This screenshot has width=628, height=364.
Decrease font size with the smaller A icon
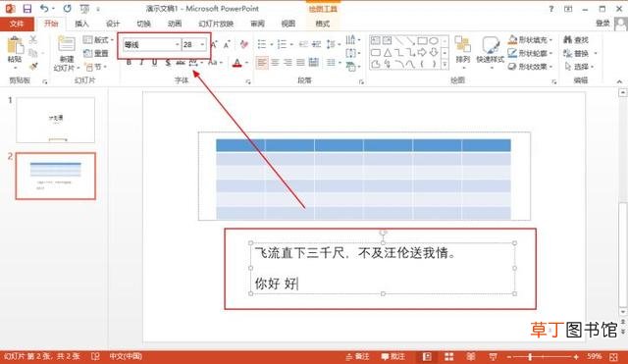[227, 44]
